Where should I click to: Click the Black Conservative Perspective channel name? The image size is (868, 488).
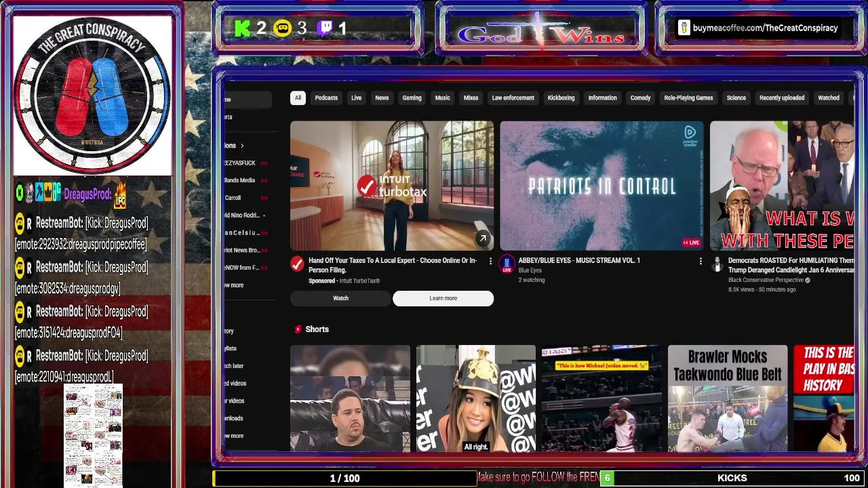pos(766,280)
